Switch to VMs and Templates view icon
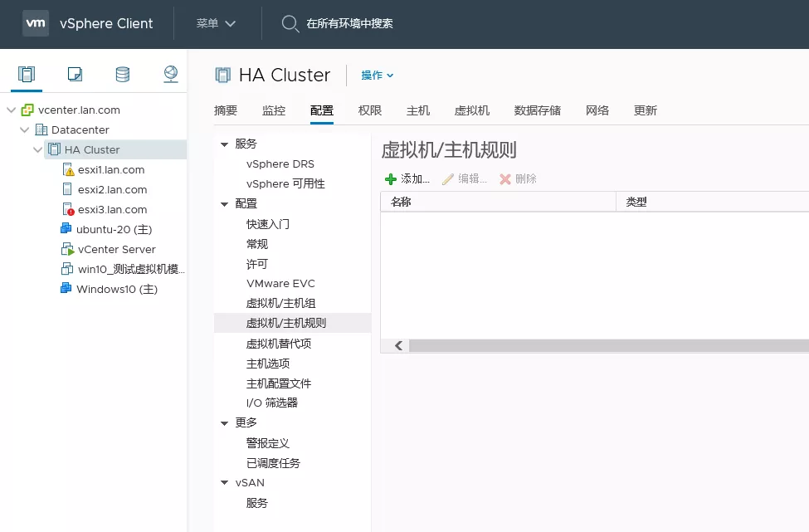This screenshot has height=532, width=809. (x=75, y=75)
